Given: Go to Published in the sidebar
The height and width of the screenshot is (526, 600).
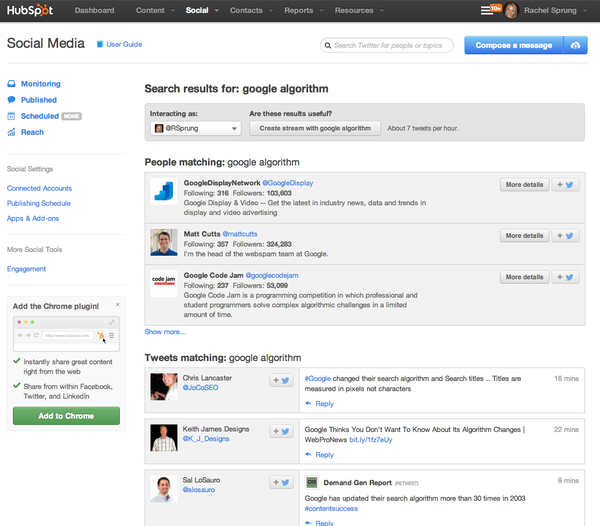Looking at the screenshot, I should tap(38, 100).
